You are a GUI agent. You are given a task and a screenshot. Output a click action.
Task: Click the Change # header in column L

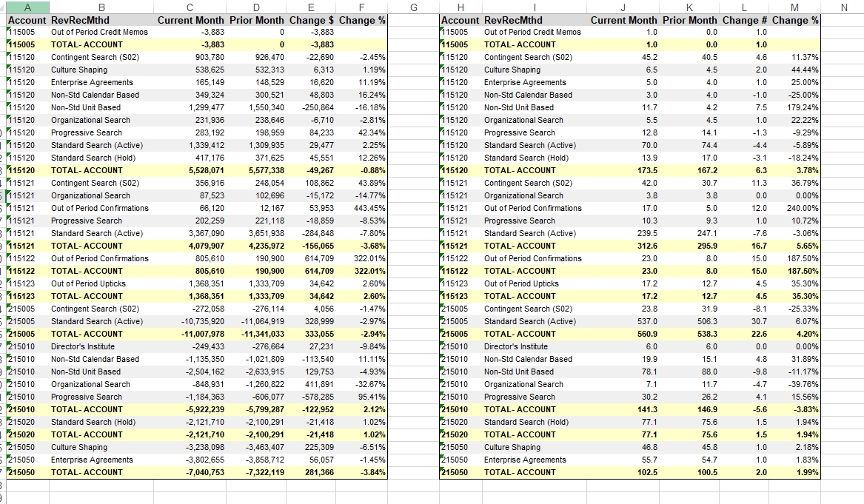pos(743,21)
